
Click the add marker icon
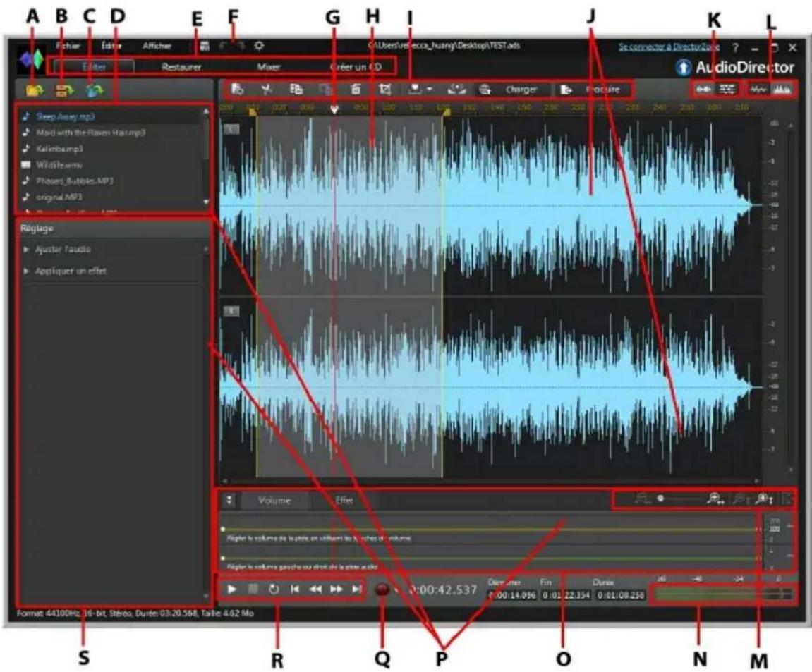point(415,89)
